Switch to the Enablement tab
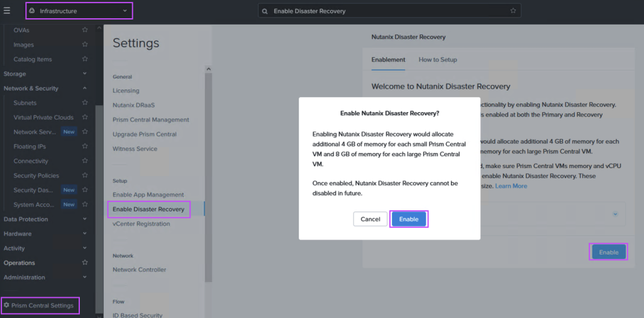 (388, 60)
